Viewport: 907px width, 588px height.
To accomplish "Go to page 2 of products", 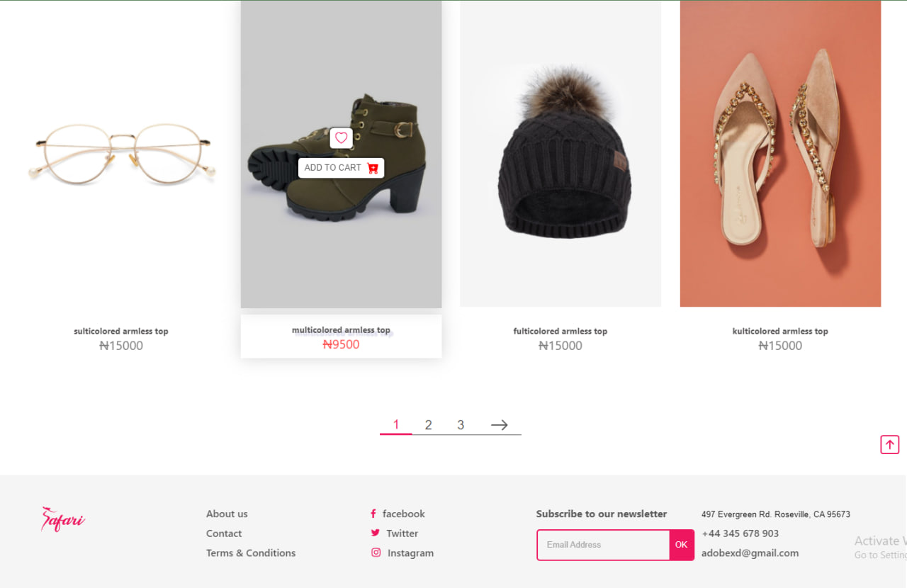I will coord(428,425).
